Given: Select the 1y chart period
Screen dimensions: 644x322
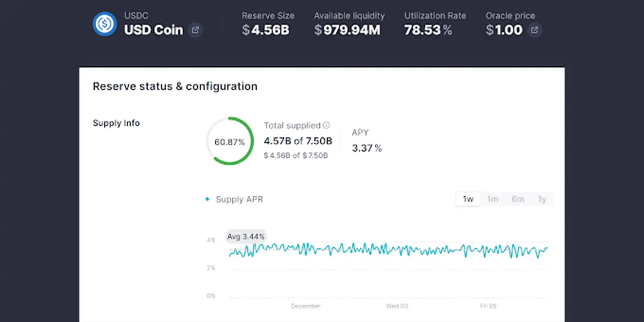Looking at the screenshot, I should 542,199.
